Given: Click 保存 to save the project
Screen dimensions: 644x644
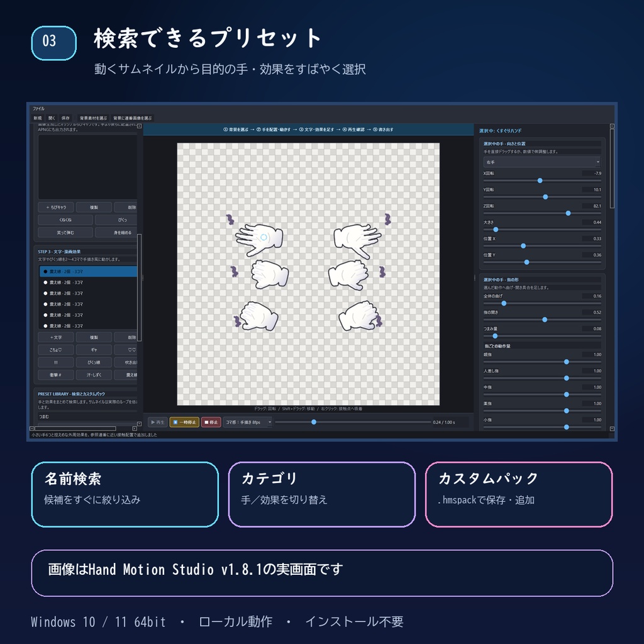Looking at the screenshot, I should (65, 118).
